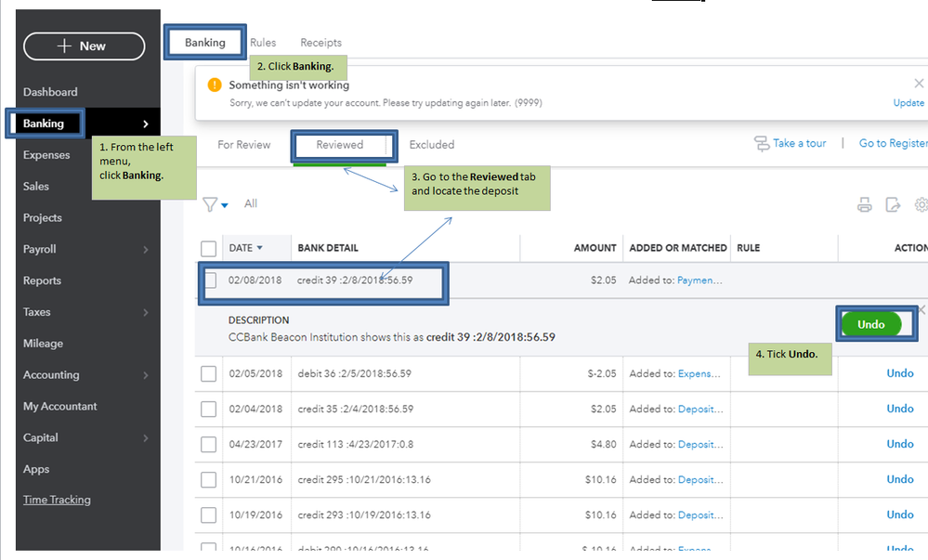Click the Update link in alert
The height and width of the screenshot is (560, 928).
(908, 102)
